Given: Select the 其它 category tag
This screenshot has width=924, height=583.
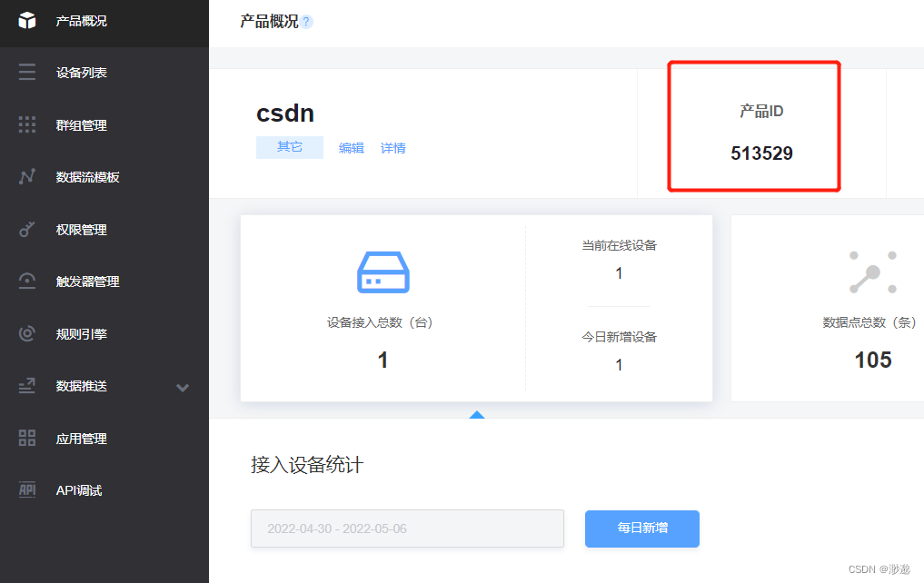Looking at the screenshot, I should pos(290,147).
